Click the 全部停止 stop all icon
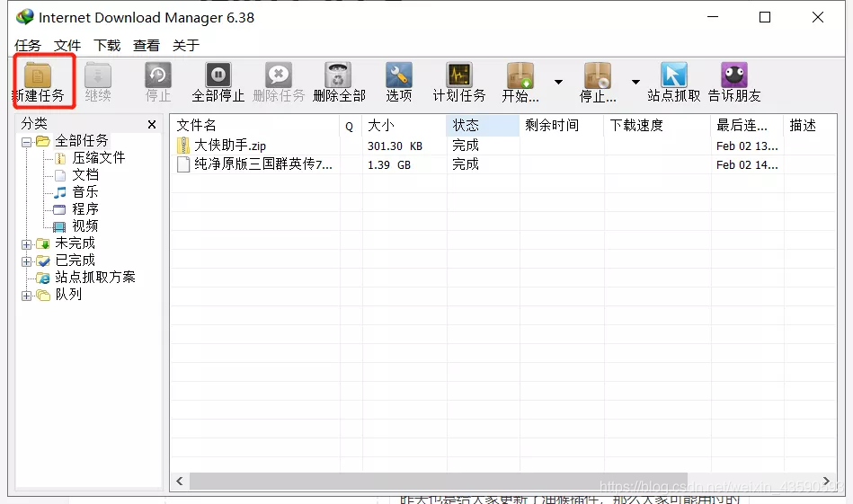The image size is (853, 504). tap(218, 75)
